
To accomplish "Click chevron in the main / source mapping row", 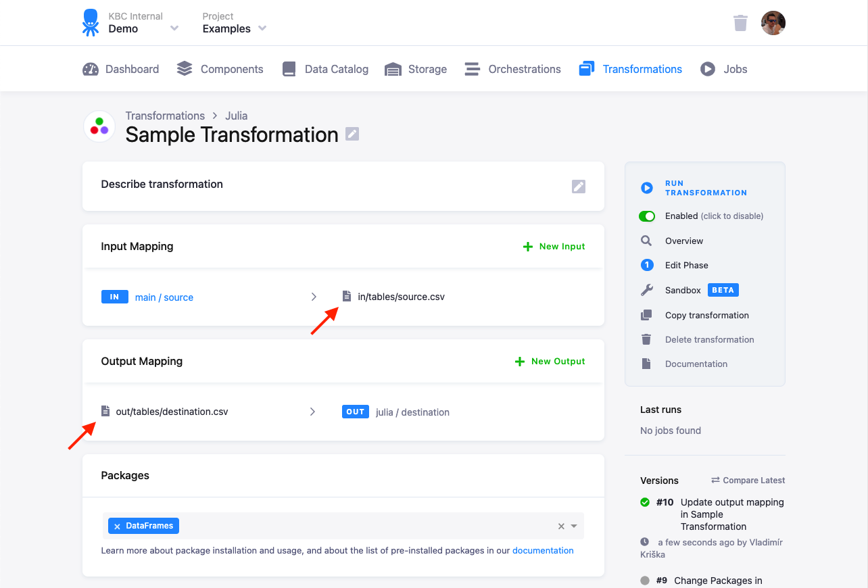I will point(314,297).
